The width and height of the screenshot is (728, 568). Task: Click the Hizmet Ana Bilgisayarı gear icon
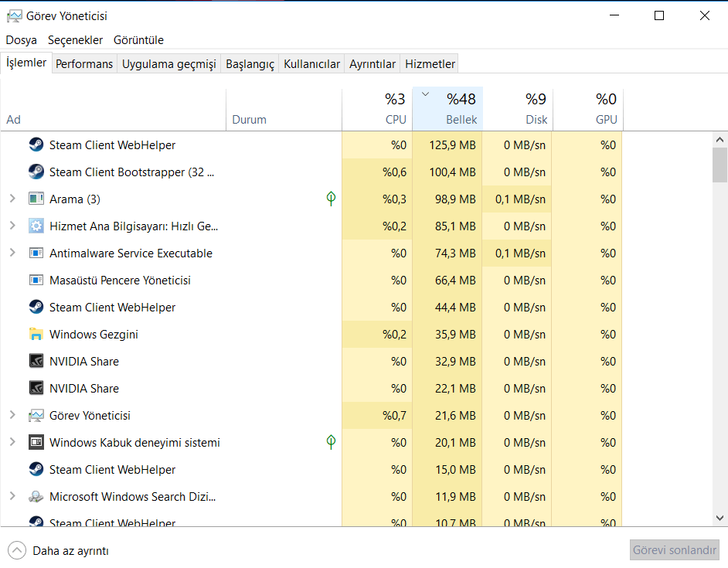(x=36, y=226)
